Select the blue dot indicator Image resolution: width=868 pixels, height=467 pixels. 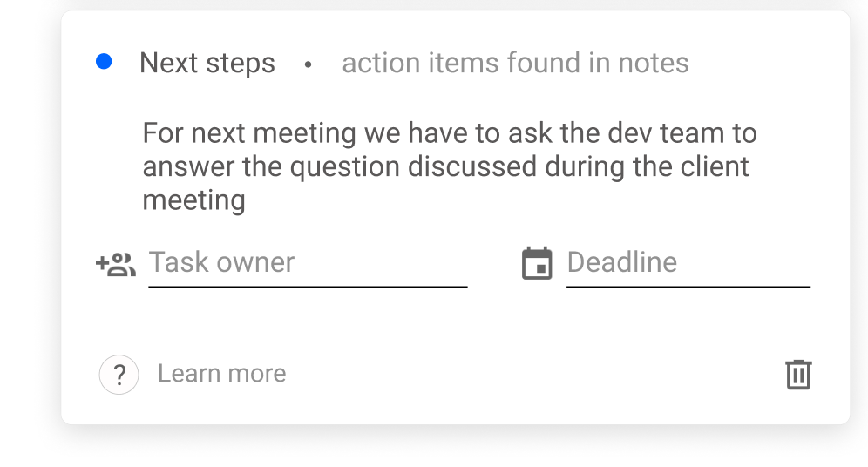pos(104,61)
